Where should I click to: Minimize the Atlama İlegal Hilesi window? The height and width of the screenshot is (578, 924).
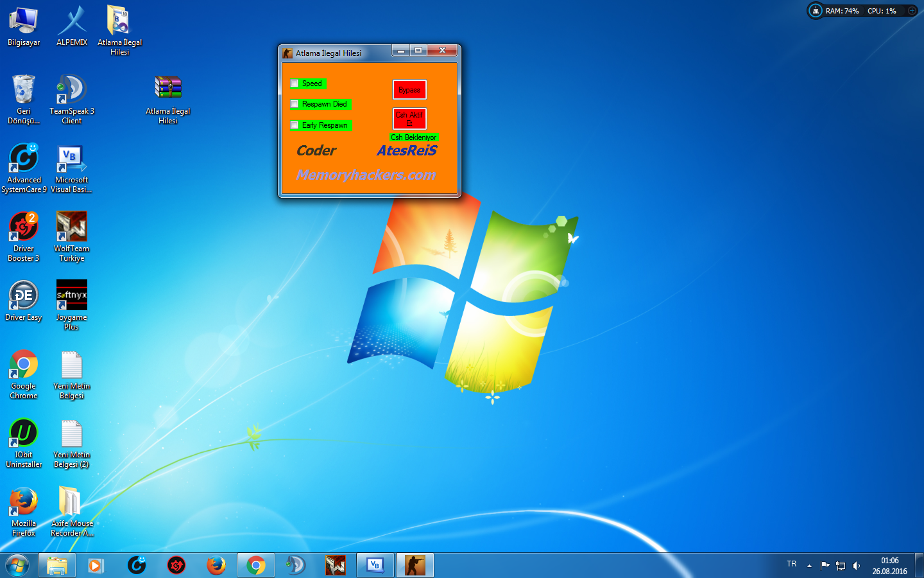pos(400,51)
